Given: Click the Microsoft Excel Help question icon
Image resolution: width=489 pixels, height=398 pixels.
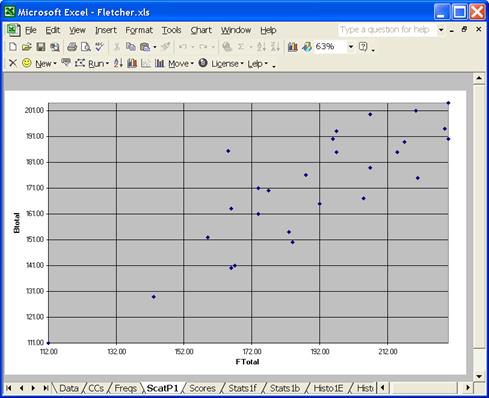Looking at the screenshot, I should pos(363,47).
